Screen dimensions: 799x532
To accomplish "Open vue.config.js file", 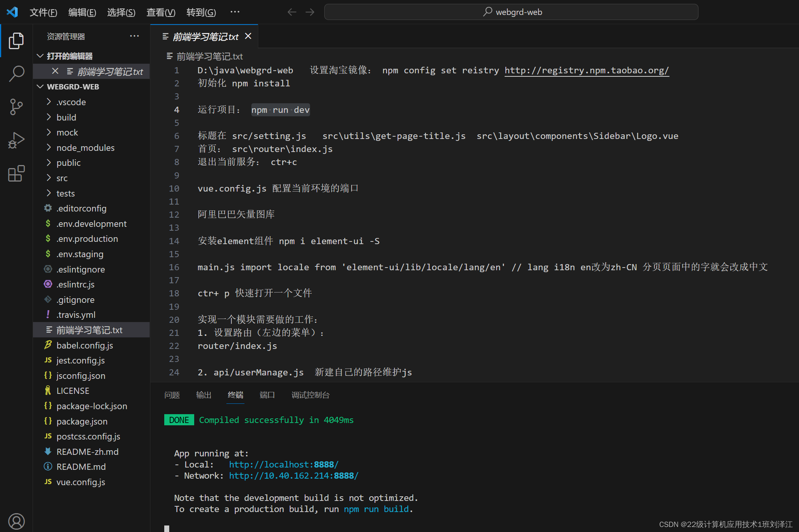I will click(x=91, y=482).
